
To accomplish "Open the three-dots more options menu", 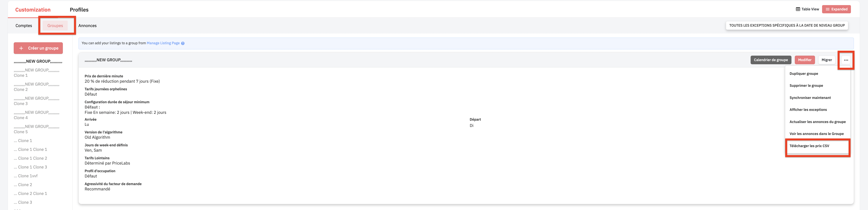I will pos(846,60).
